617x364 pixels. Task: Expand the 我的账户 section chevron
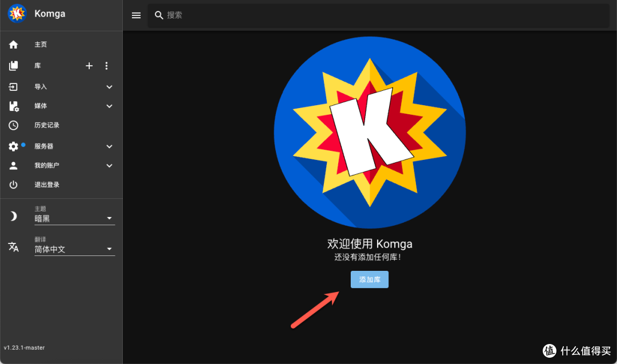tap(109, 166)
